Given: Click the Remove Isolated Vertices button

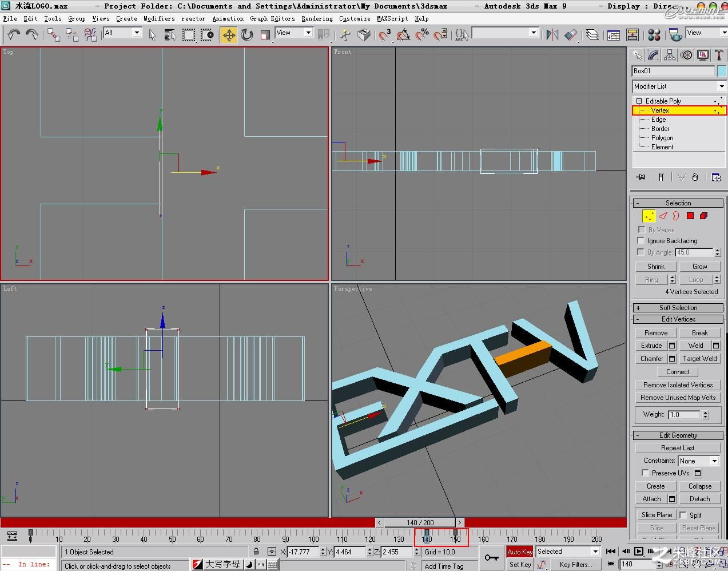Looking at the screenshot, I should click(x=678, y=385).
